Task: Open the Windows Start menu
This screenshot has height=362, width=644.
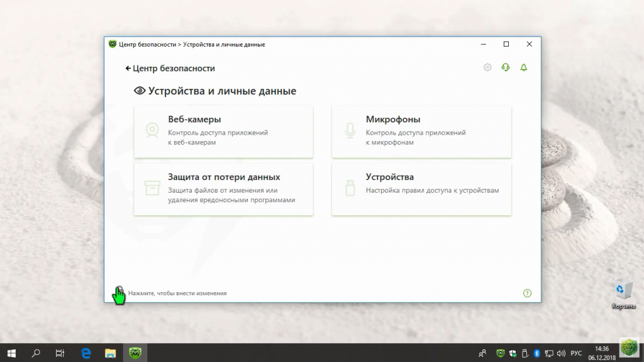Action: coord(11,353)
